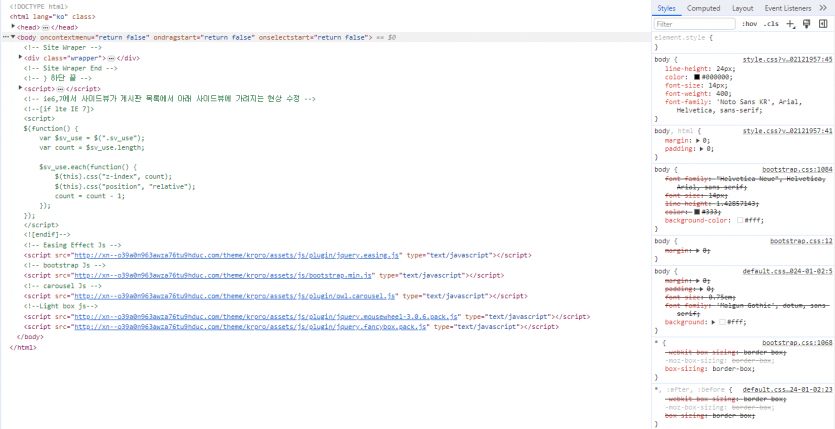Expand background shorthand in default.css body rule

(x=713, y=322)
